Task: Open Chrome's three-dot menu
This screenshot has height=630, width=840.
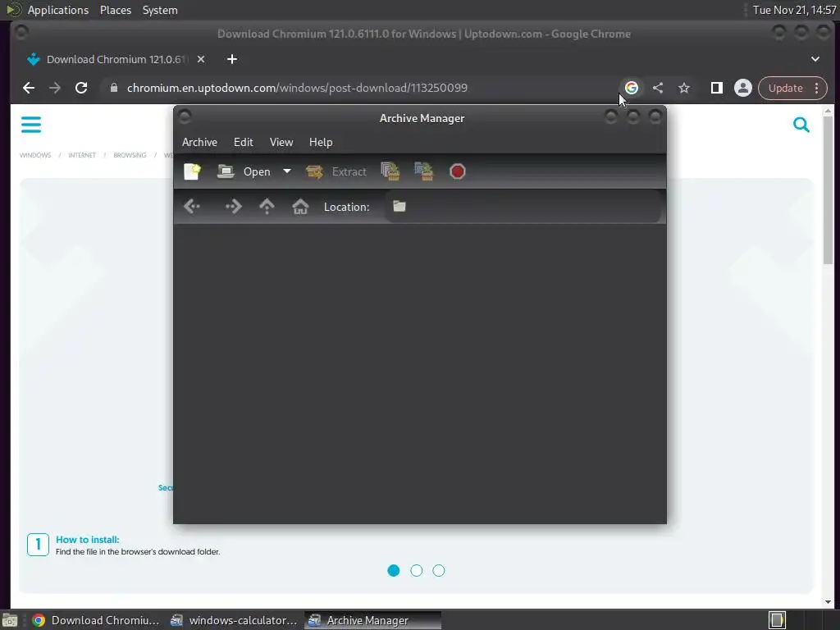Action: click(816, 88)
